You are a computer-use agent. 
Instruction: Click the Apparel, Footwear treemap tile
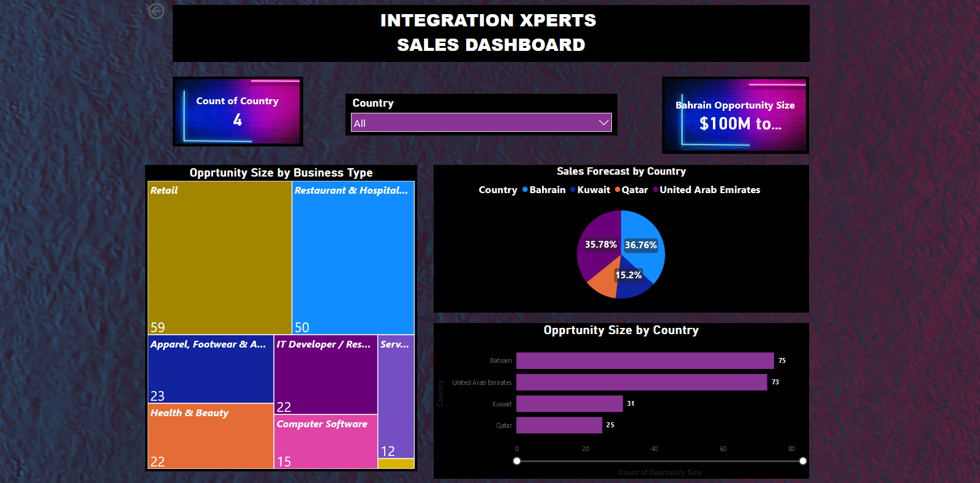(211, 369)
